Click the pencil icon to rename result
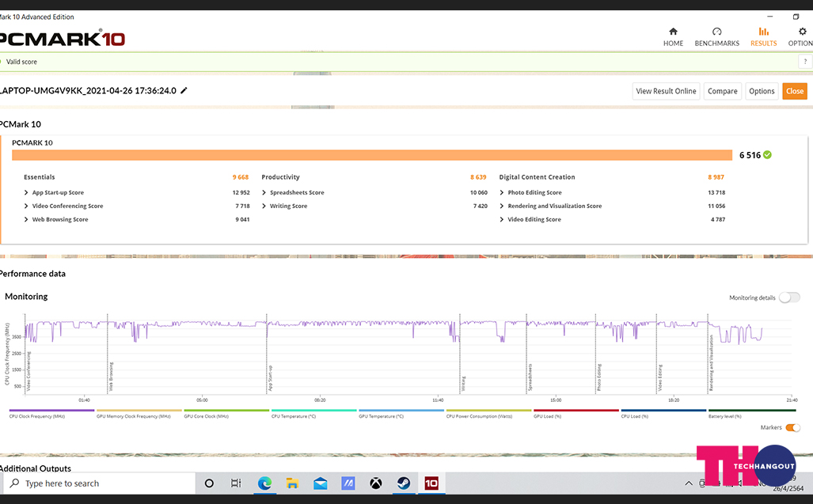813x504 pixels. (x=184, y=91)
